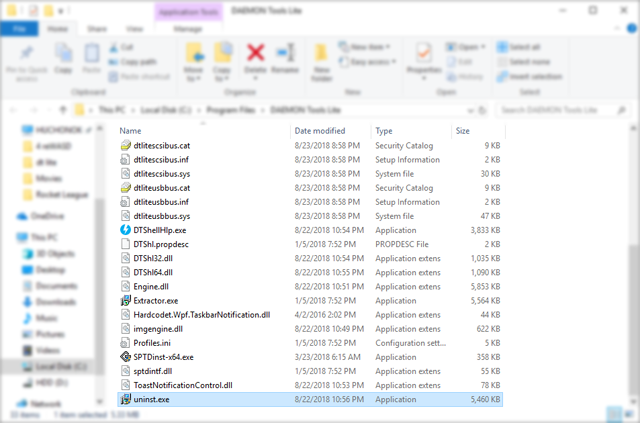Click Invert selection in the ribbon
Viewport: 640px width, 423px height.
click(x=529, y=76)
